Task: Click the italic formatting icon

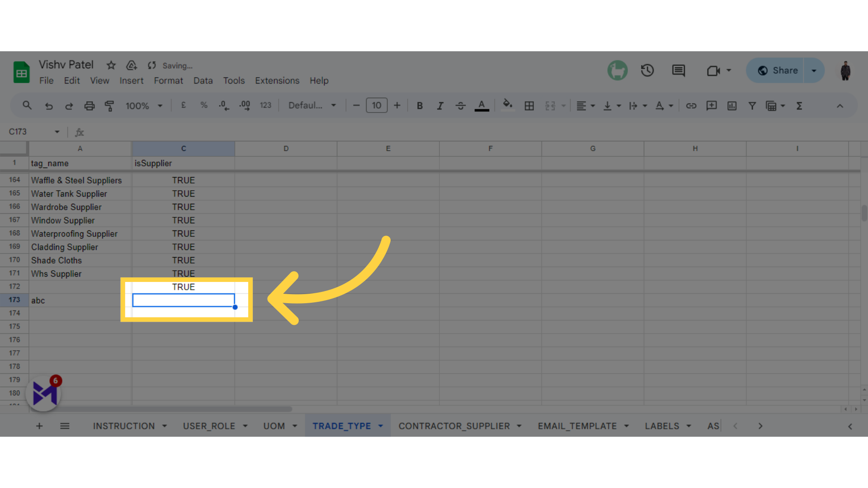Action: (x=439, y=106)
